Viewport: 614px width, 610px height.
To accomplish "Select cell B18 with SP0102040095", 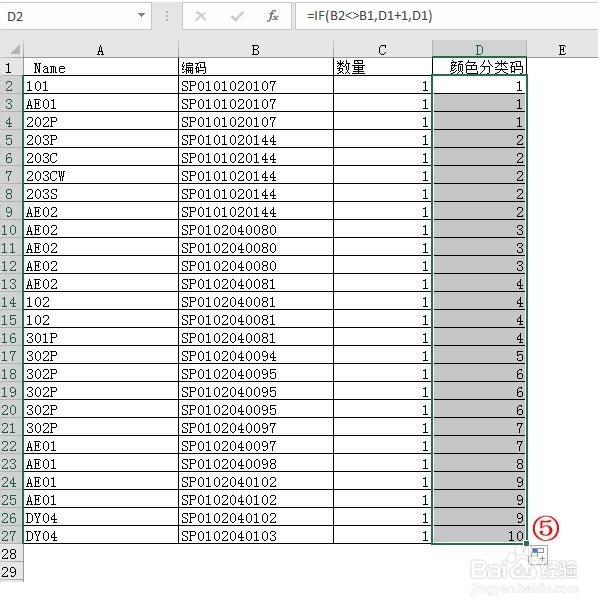I will click(255, 374).
